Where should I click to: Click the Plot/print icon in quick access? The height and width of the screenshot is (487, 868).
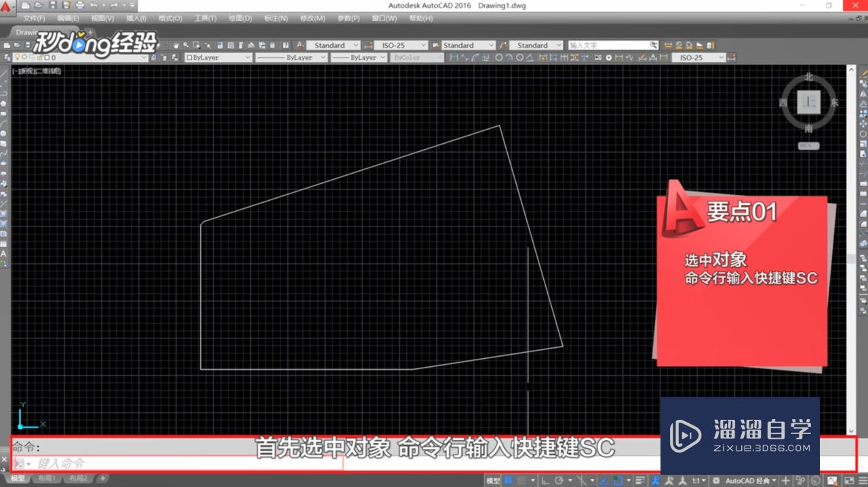pos(80,5)
